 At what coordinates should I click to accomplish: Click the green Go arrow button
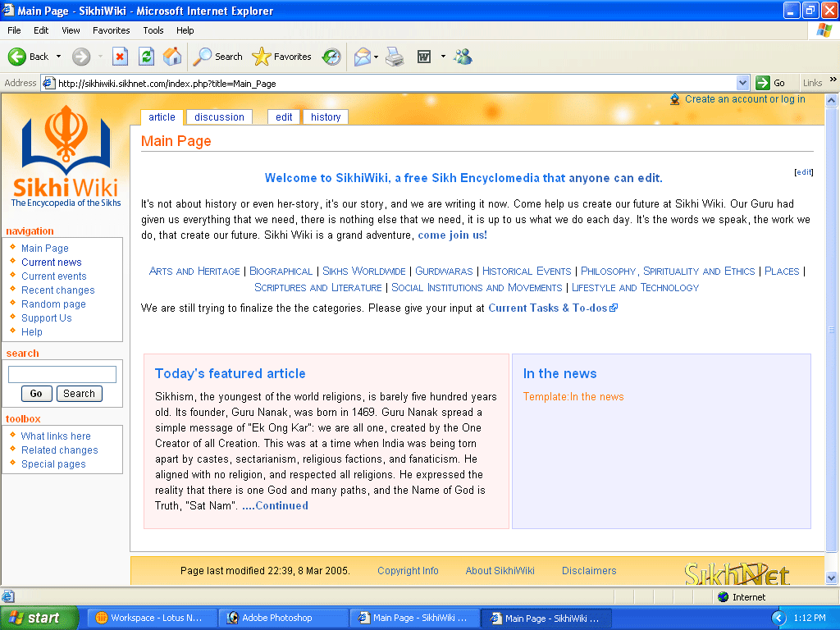(x=762, y=83)
